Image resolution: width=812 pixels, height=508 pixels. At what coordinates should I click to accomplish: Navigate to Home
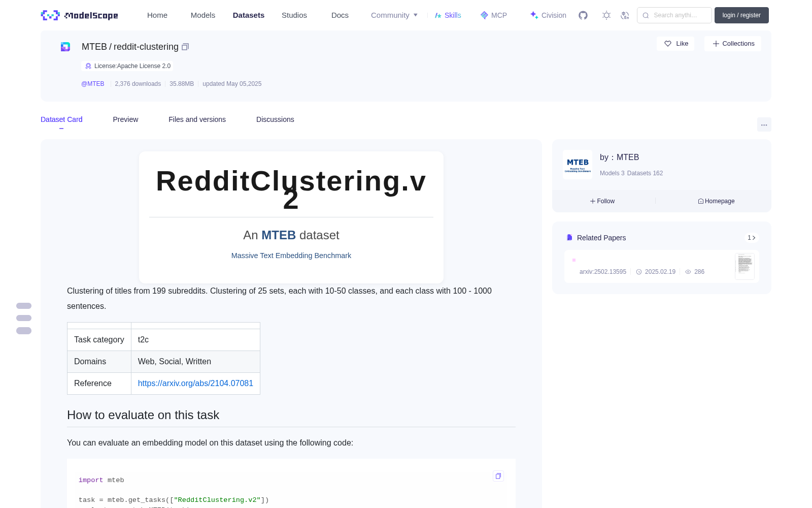click(x=157, y=15)
